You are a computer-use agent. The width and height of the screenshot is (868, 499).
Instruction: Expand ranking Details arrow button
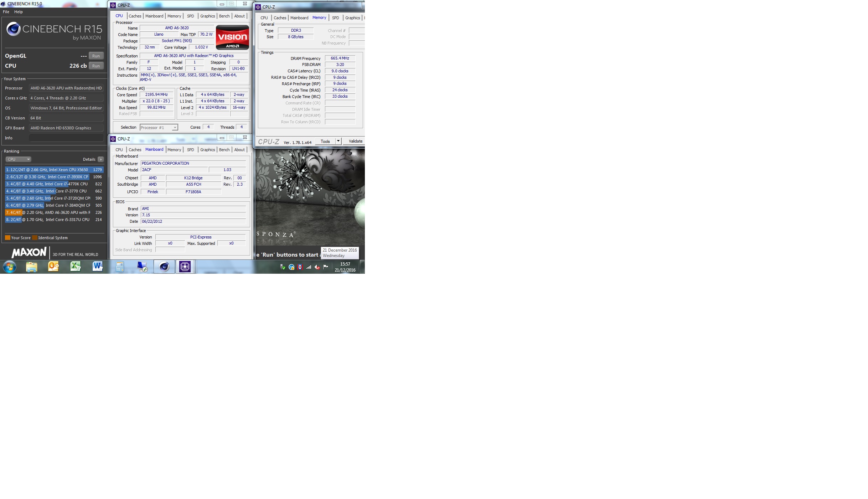point(101,159)
